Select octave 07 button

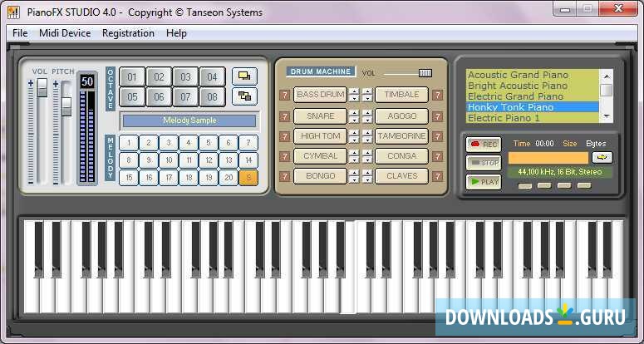[185, 97]
